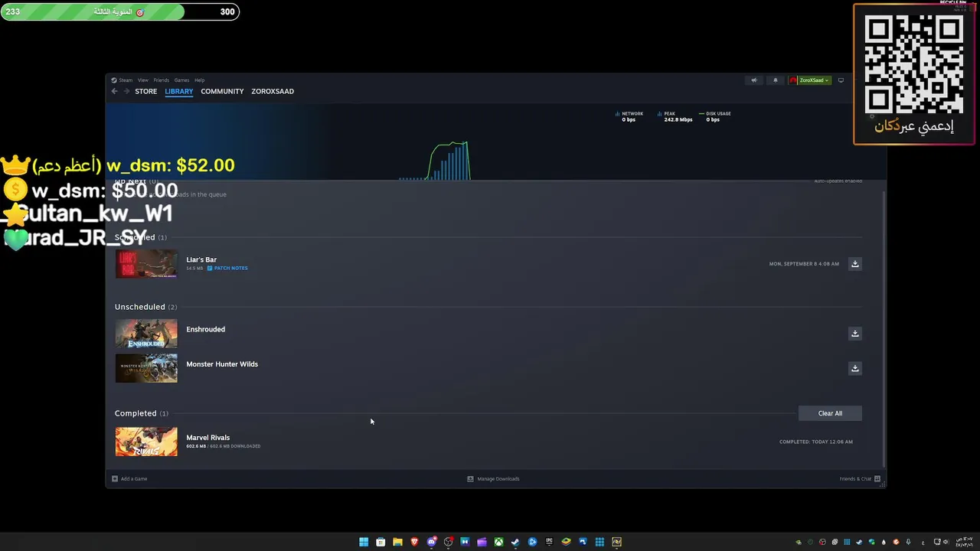Open OBS Studio from taskbar

(448, 542)
